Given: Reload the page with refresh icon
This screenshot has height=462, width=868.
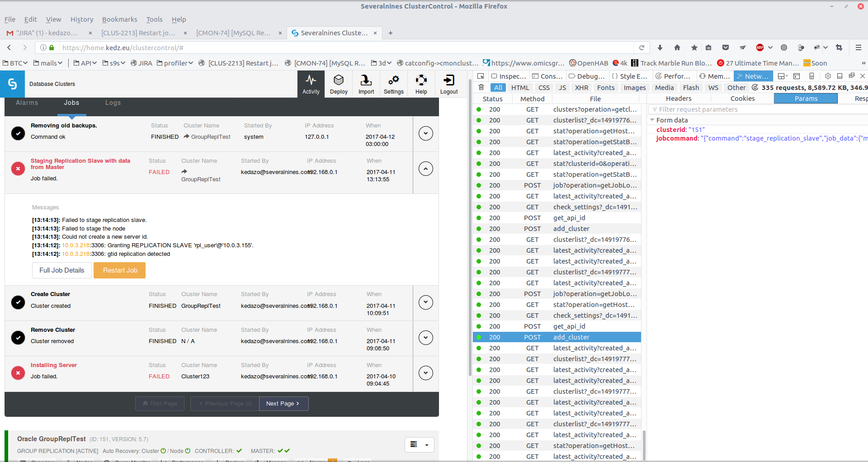Looking at the screenshot, I should 642,47.
